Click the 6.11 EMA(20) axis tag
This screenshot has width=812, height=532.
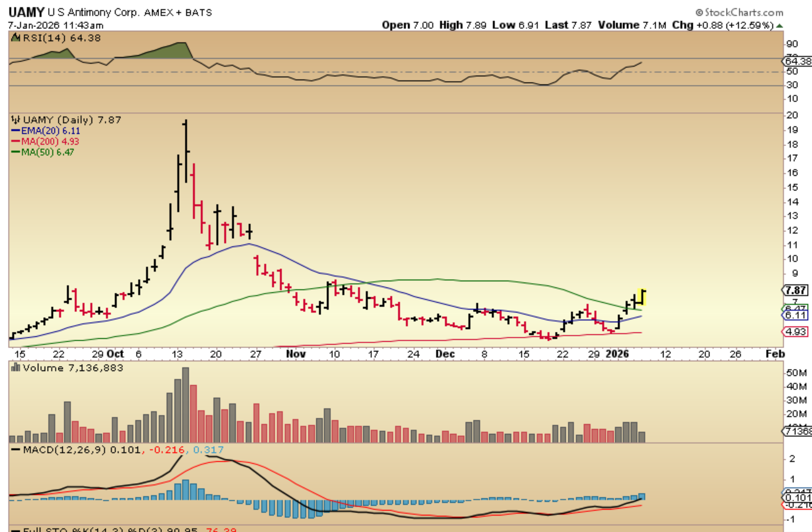(795, 315)
